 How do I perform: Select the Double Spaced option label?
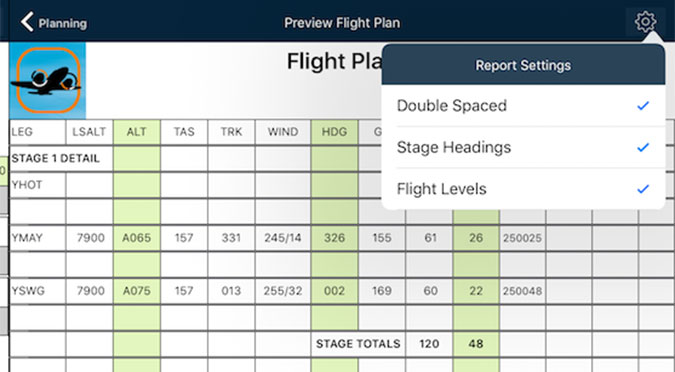coord(452,105)
